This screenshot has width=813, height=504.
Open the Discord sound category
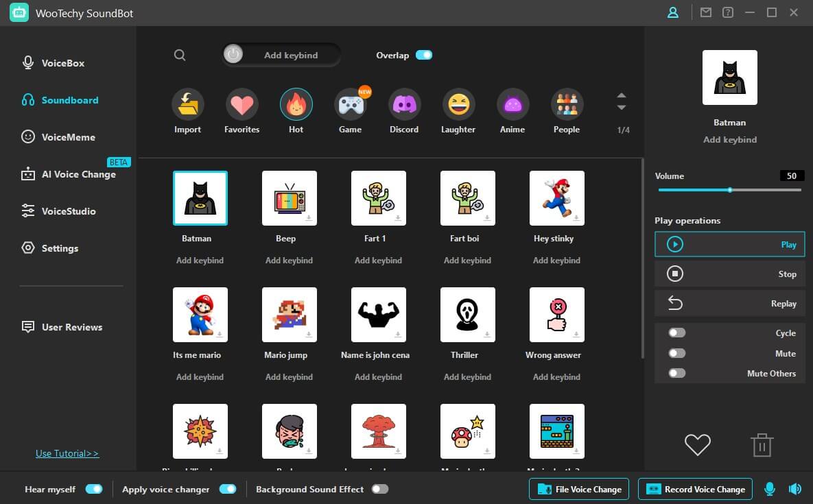pyautogui.click(x=404, y=105)
